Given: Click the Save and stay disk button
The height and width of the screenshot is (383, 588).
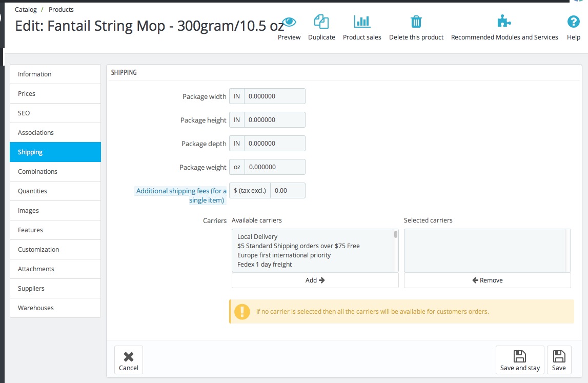Looking at the screenshot, I should (520, 360).
